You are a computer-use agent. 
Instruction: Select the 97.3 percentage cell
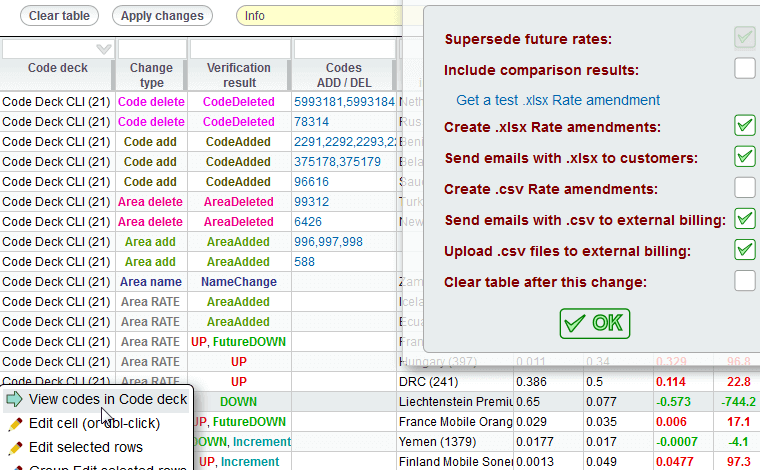pos(737,462)
